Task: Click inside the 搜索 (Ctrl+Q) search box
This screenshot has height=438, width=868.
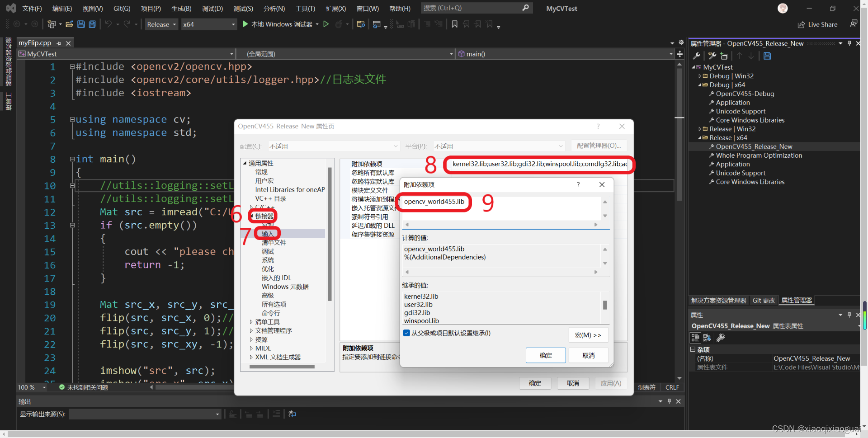Action: (x=470, y=8)
